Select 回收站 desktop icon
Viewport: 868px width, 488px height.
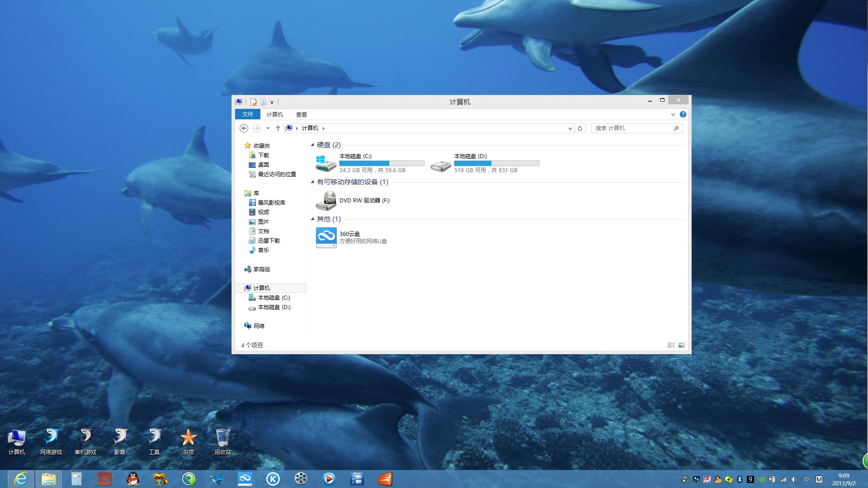tap(222, 441)
